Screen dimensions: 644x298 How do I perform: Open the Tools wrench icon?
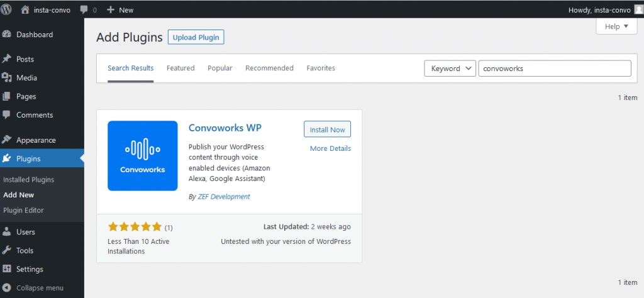(6, 250)
